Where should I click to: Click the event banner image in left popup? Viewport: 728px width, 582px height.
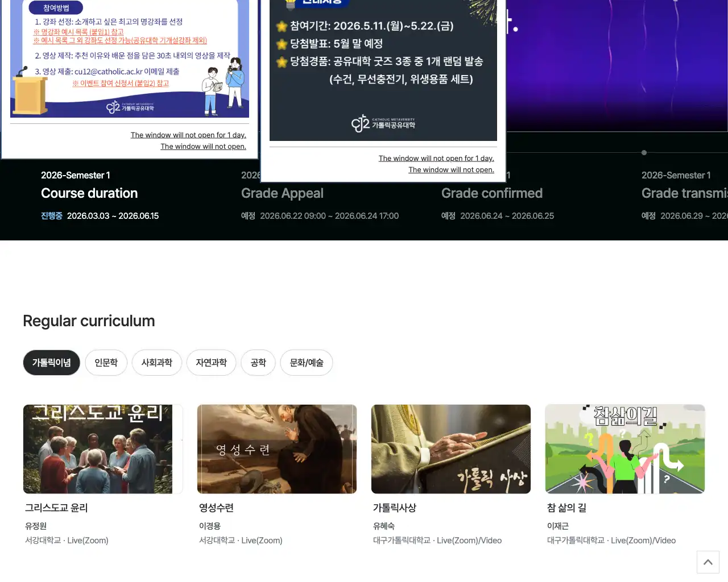[x=130, y=59]
